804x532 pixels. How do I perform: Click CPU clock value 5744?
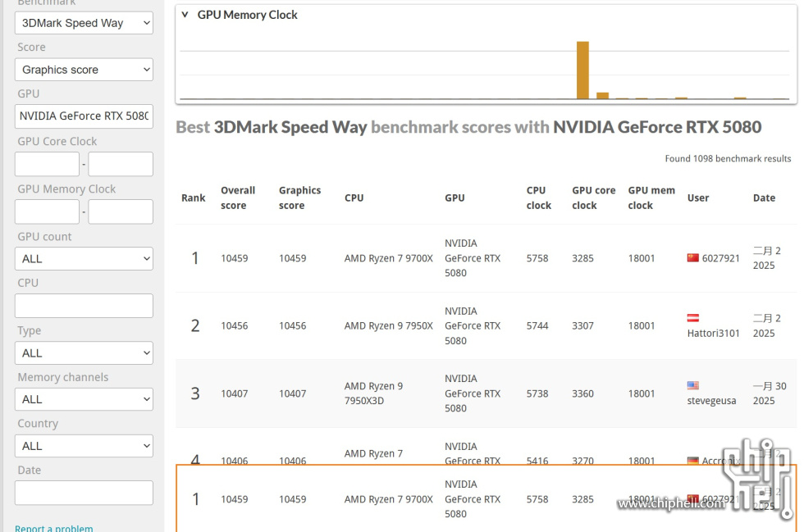pos(537,326)
